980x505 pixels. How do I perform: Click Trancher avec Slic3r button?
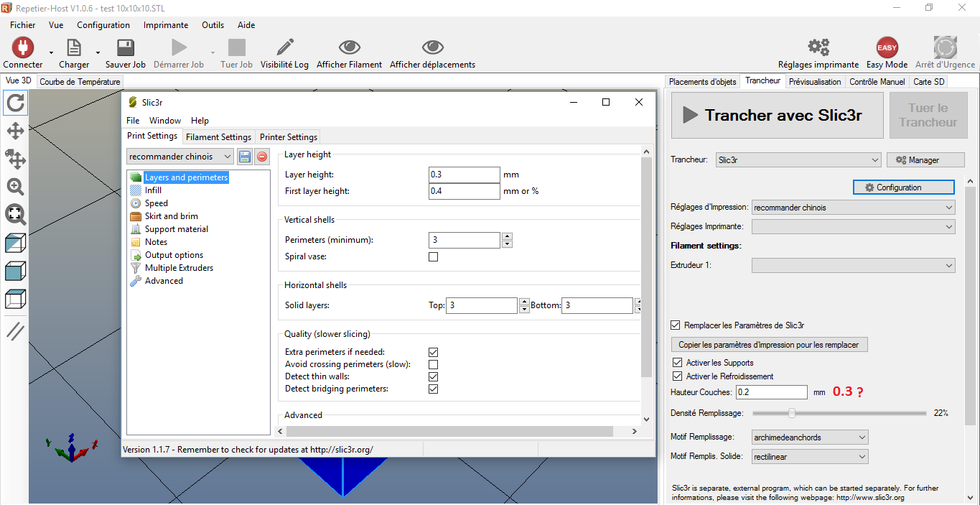point(778,115)
